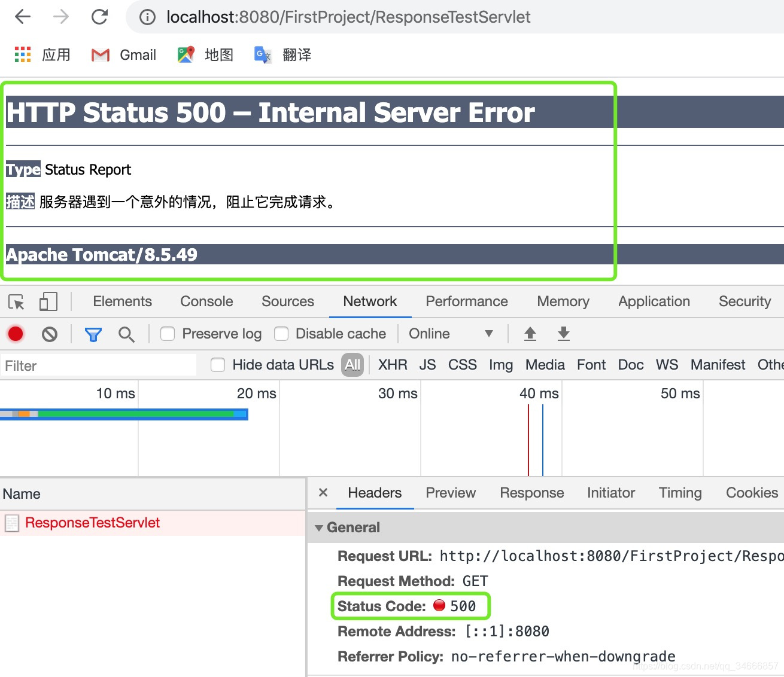Filter requests by Media

545,365
